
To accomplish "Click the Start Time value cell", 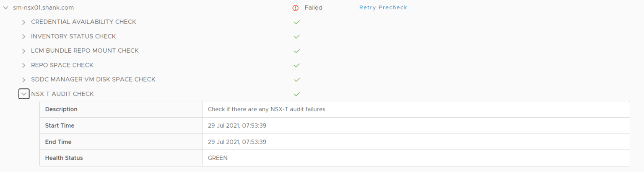I will 237,126.
